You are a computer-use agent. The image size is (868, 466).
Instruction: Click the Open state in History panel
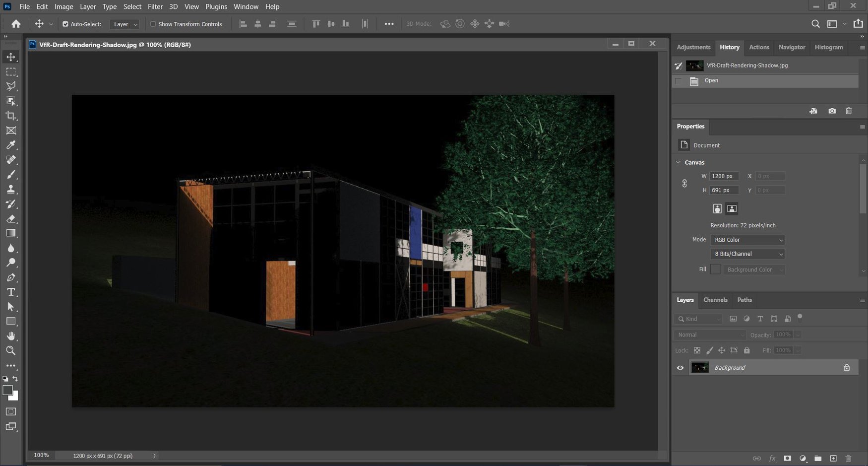point(711,80)
